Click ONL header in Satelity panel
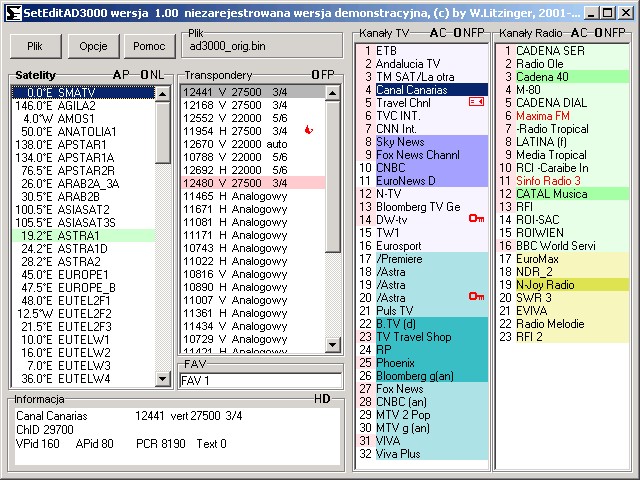 (x=152, y=75)
